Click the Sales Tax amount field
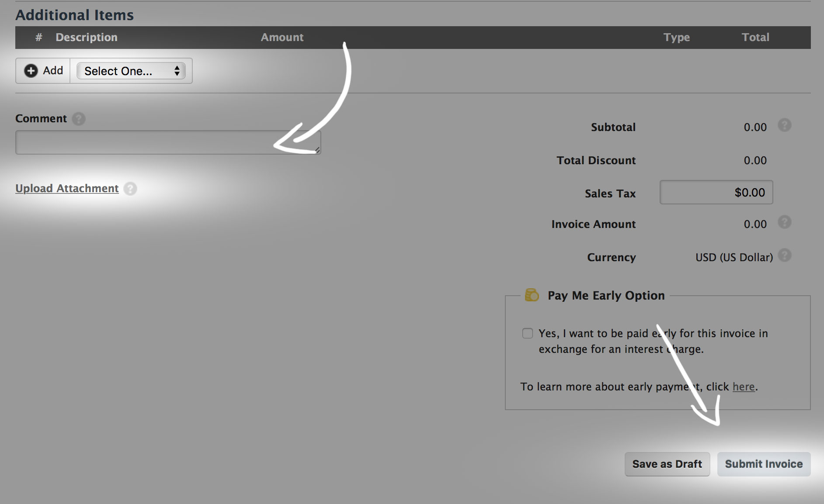The image size is (824, 504). coord(716,192)
